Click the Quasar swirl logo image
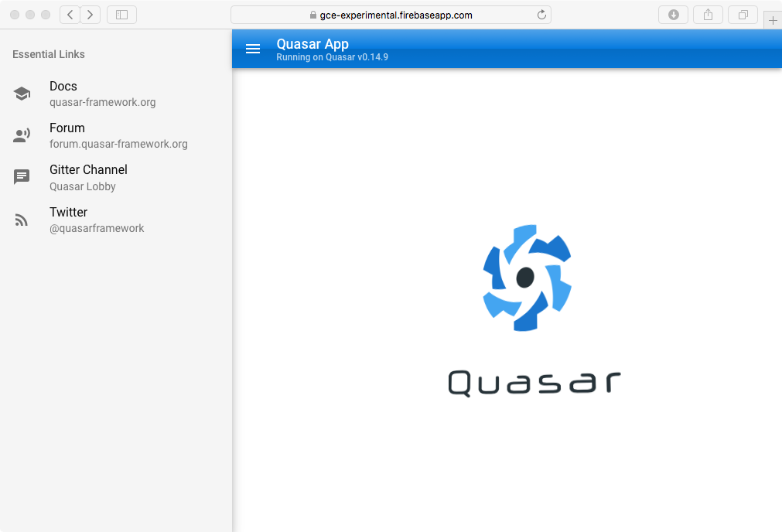 (x=528, y=278)
